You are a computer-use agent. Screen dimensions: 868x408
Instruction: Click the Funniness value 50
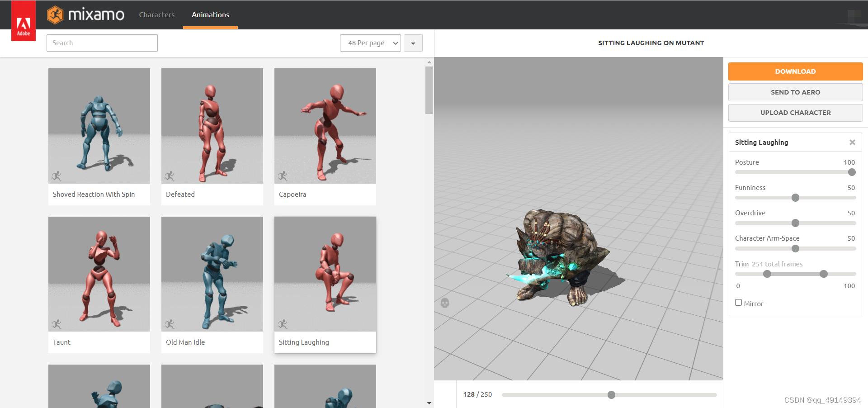pyautogui.click(x=851, y=188)
